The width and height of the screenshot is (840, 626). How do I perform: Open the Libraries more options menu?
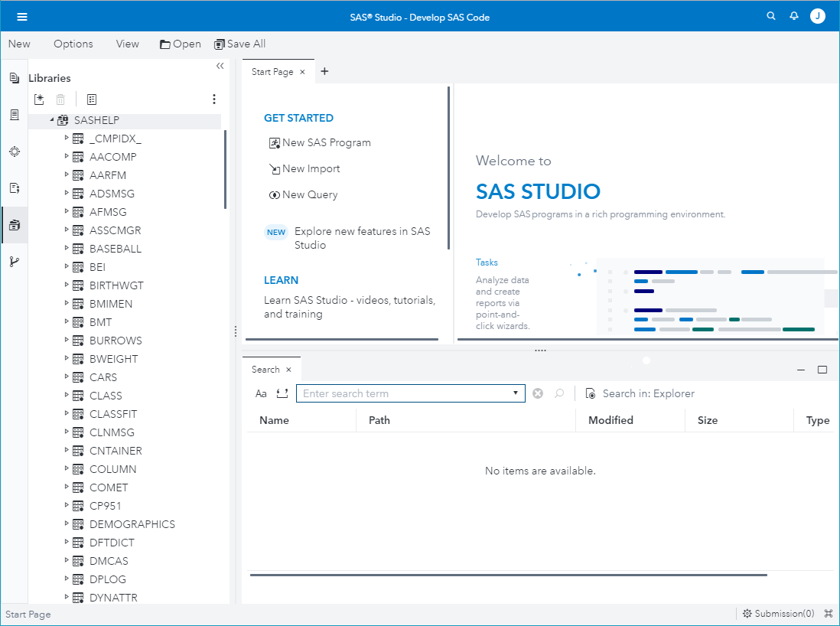214,99
